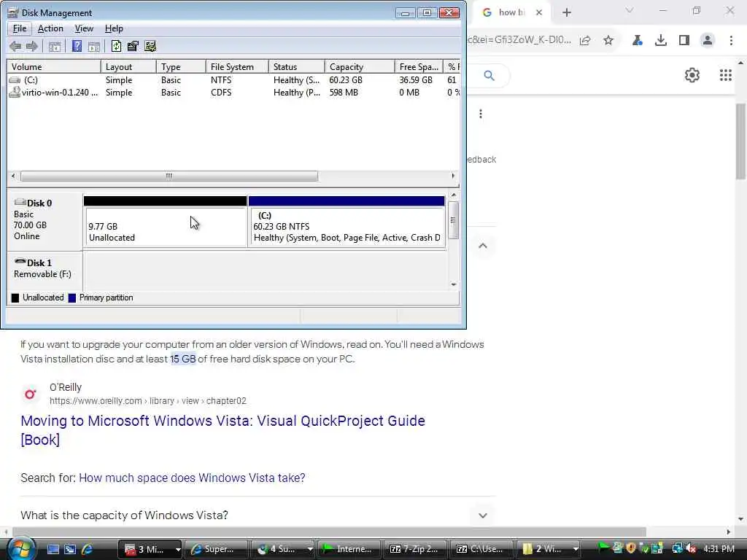Switch to the 7-Zip taskbar button
Image resolution: width=747 pixels, height=560 pixels.
[x=415, y=549]
